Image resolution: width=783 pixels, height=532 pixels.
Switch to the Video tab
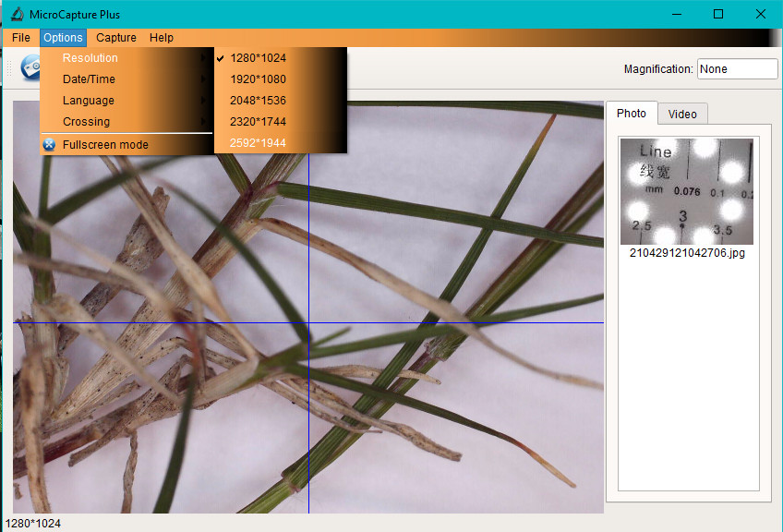pyautogui.click(x=682, y=114)
